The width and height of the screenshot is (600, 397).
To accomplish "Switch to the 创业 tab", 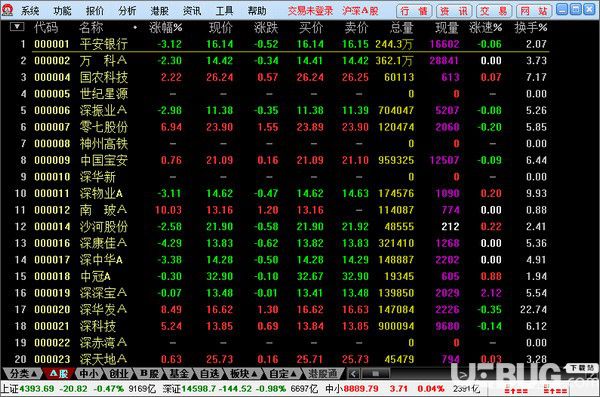I will click(x=118, y=373).
